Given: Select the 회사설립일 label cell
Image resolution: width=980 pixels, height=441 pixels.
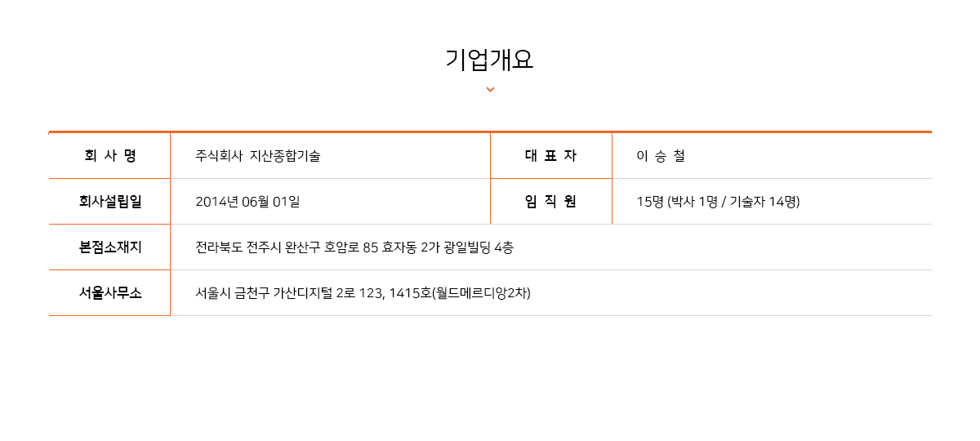Looking at the screenshot, I should [109, 201].
